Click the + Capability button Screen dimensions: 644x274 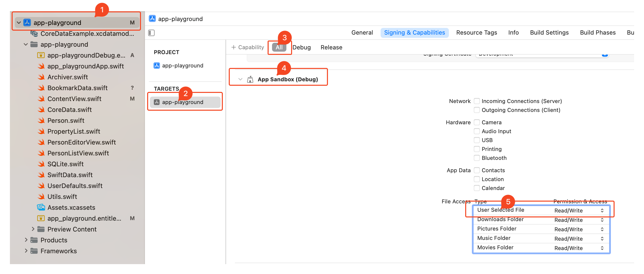(247, 47)
